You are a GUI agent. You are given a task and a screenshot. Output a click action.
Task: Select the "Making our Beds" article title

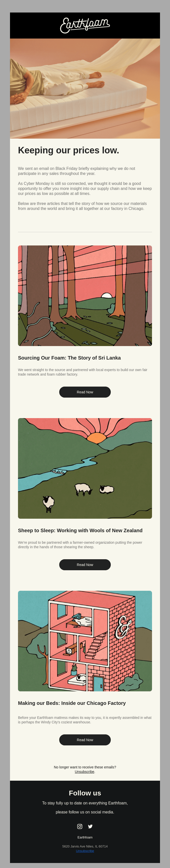(x=72, y=703)
